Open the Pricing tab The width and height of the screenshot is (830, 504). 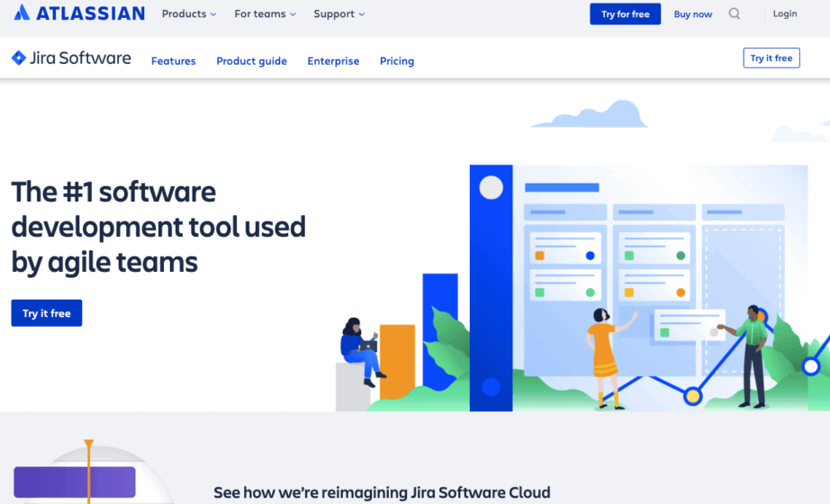(x=397, y=61)
